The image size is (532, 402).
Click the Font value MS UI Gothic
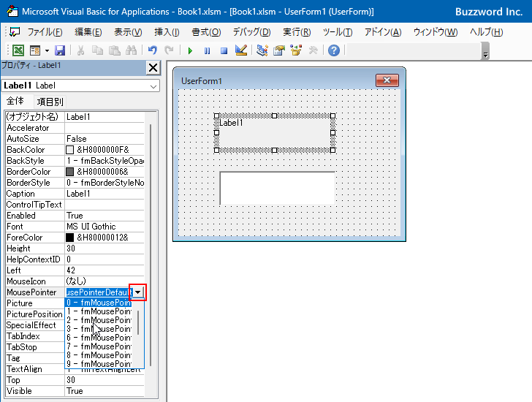coord(104,227)
